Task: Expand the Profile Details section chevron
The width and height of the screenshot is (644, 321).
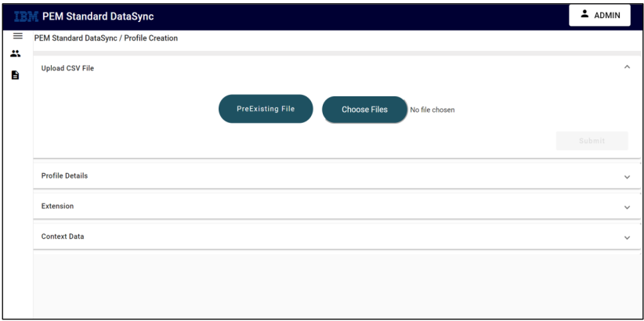Action: tap(627, 177)
